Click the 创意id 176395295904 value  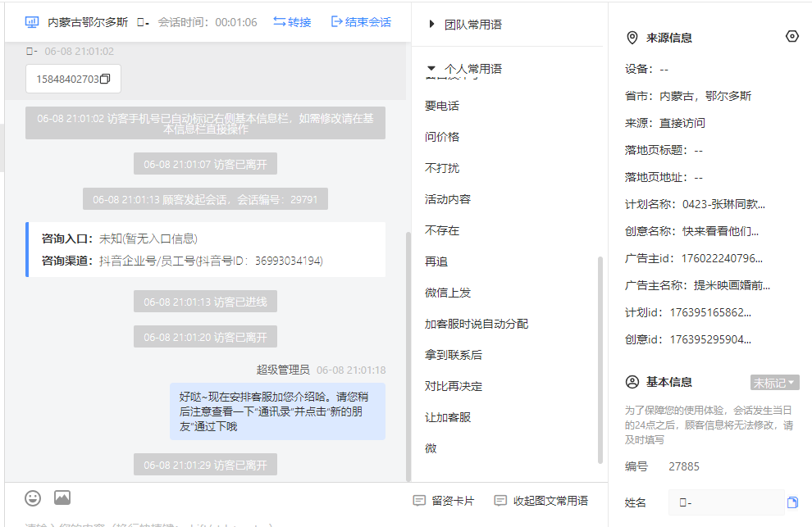point(710,339)
